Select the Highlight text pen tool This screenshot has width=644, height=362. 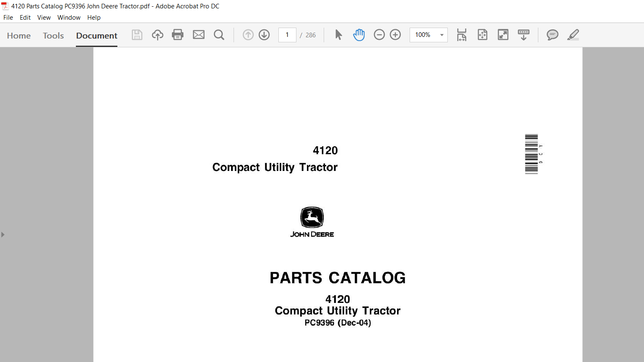click(573, 35)
